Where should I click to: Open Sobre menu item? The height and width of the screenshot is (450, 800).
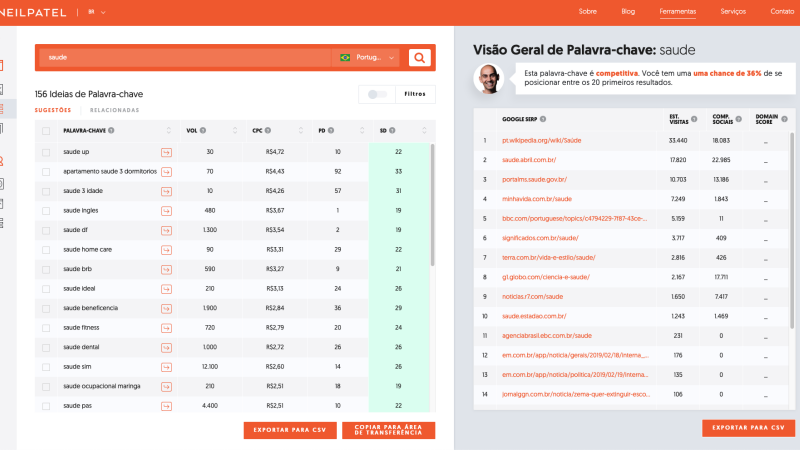[x=588, y=11]
